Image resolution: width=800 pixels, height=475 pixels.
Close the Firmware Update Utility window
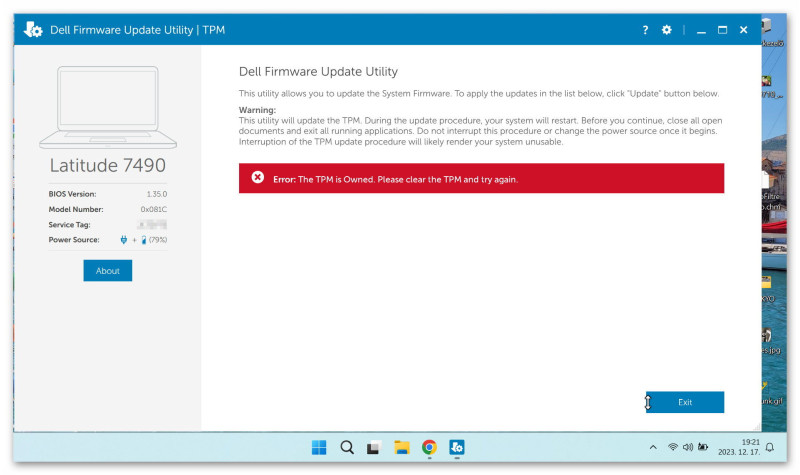coord(743,30)
